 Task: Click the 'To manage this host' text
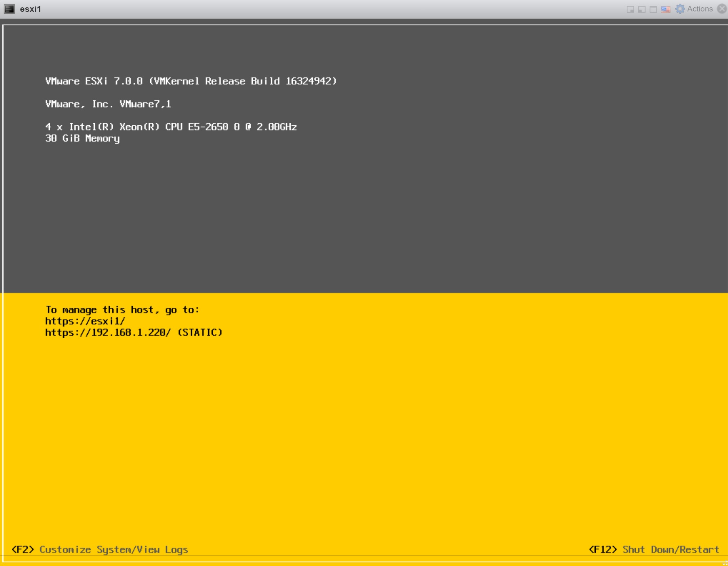(x=122, y=310)
